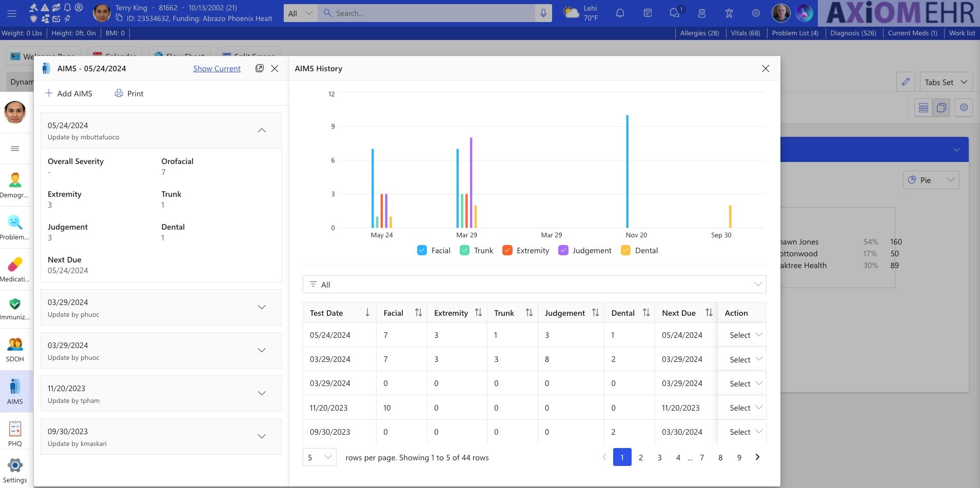Open the AIMS panel in new window

tap(260, 68)
